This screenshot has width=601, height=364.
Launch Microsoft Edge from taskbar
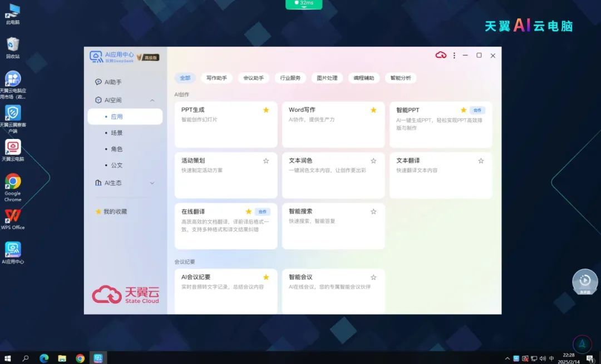44,358
